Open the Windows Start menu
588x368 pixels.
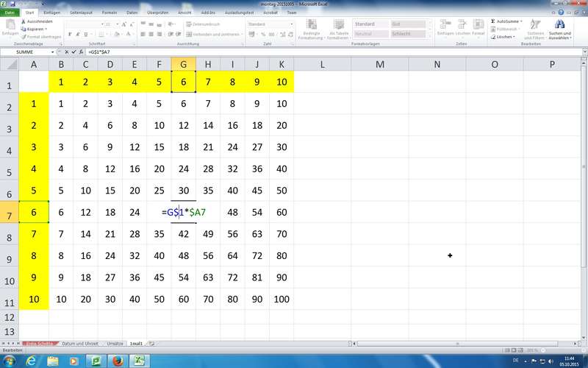point(9,361)
